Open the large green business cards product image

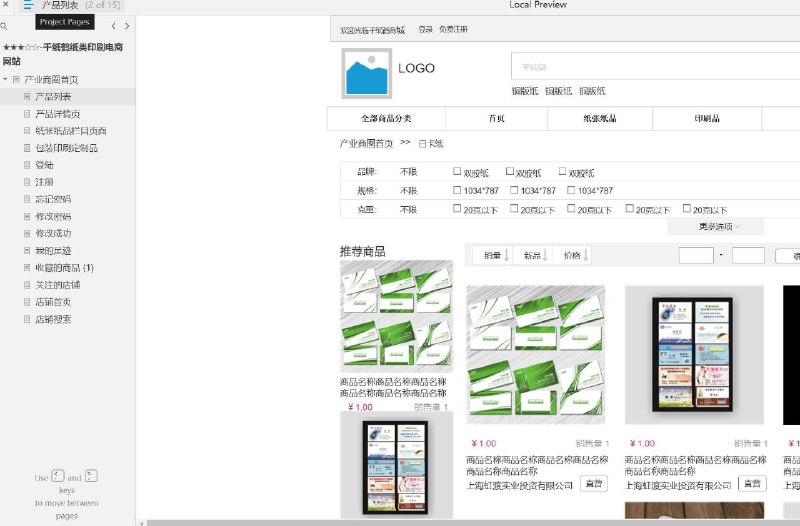536,355
